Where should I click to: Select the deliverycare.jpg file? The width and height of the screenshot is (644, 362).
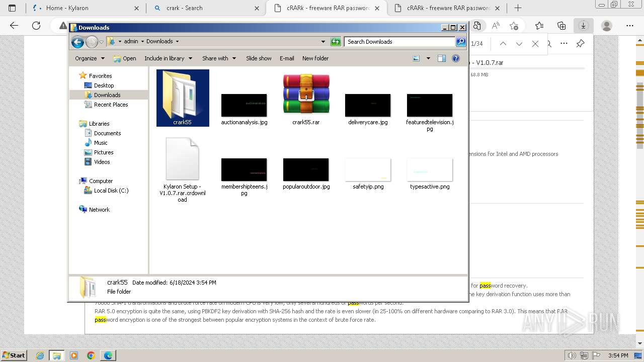368,105
